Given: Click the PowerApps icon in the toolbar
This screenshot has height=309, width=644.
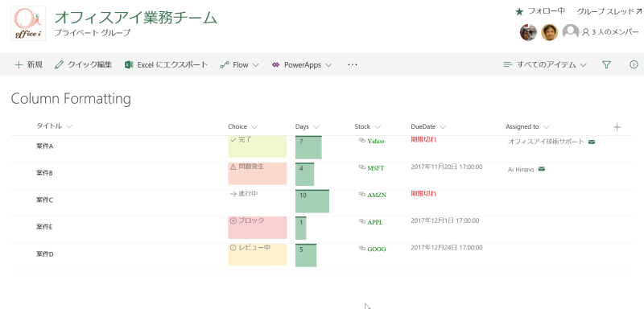Looking at the screenshot, I should 275,65.
